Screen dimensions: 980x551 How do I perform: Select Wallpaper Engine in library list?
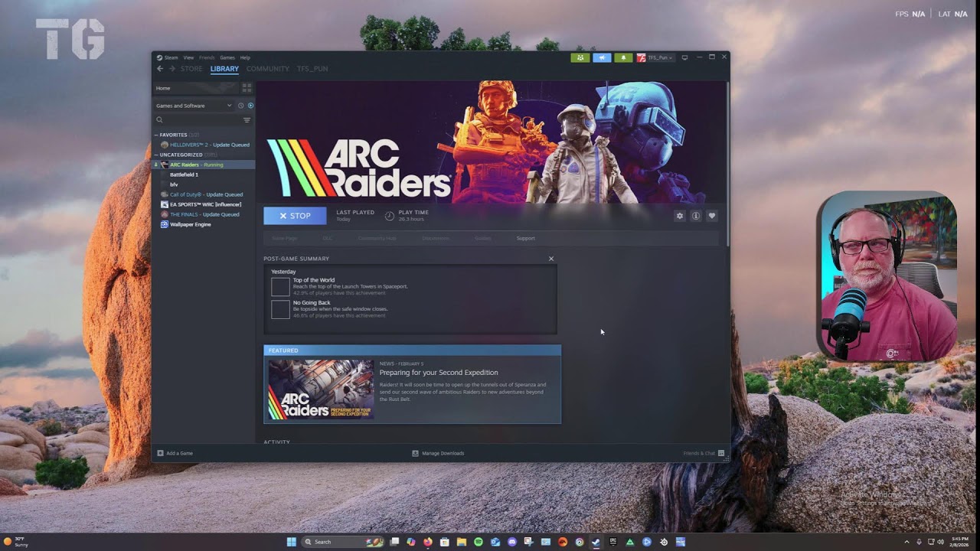click(204, 224)
